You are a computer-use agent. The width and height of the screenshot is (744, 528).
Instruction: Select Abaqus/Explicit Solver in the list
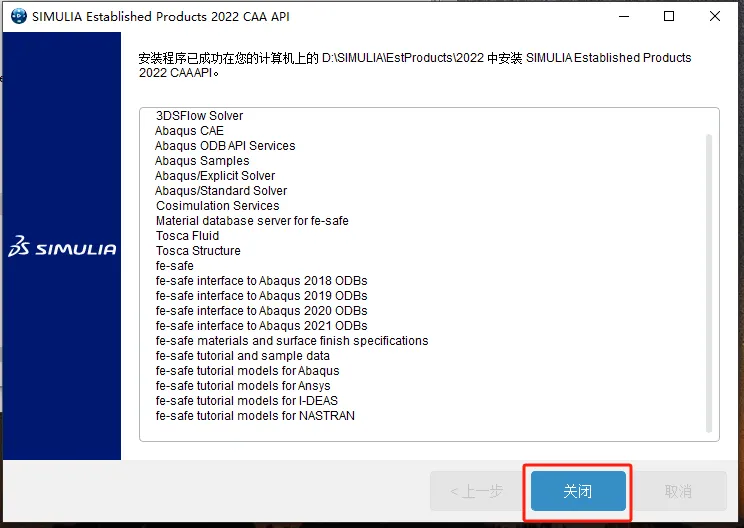point(214,176)
